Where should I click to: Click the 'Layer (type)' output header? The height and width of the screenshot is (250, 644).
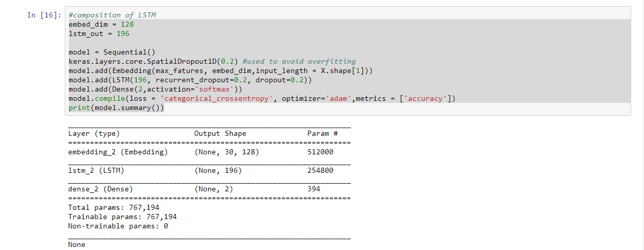(x=94, y=133)
